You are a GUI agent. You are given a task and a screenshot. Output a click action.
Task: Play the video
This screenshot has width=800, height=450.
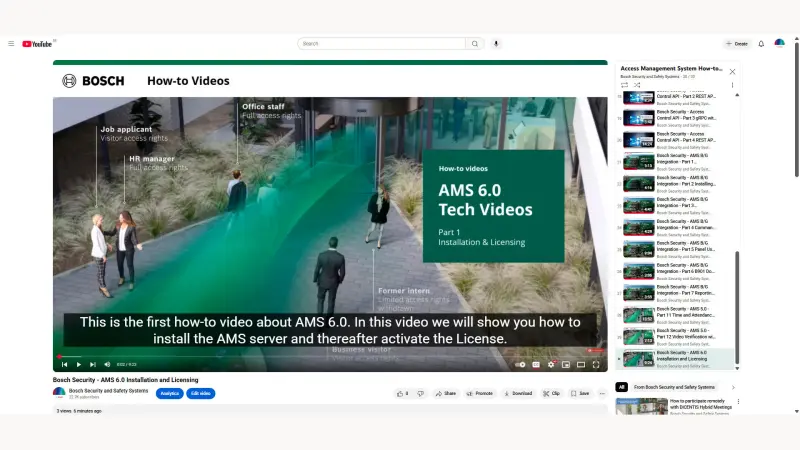click(x=79, y=364)
